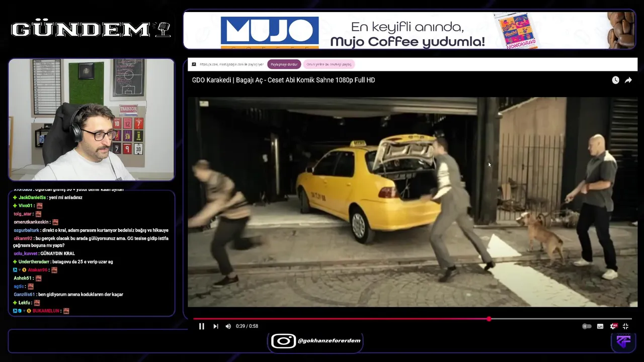The width and height of the screenshot is (644, 362).
Task: Click the emote next to agtlc
Action: (x=30, y=286)
